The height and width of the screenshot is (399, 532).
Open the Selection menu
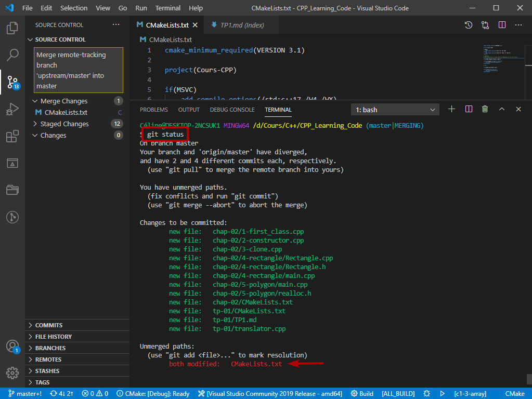tap(74, 8)
